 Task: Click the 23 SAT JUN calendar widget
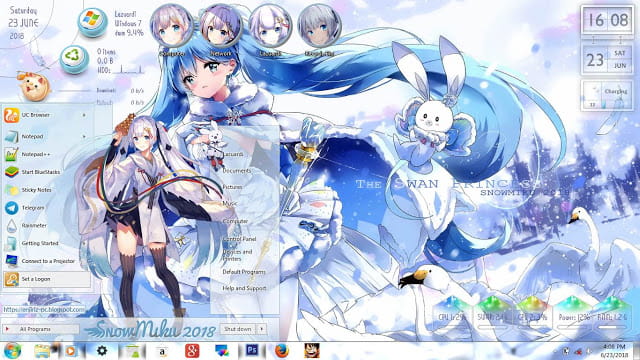click(x=607, y=59)
